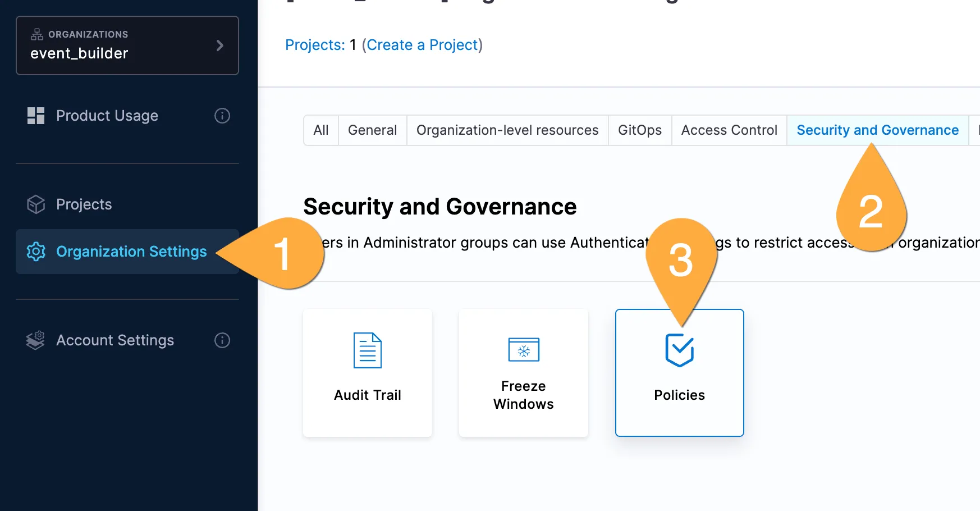Click the Account Settings layers icon
Screen dimensions: 980x511
coord(36,340)
